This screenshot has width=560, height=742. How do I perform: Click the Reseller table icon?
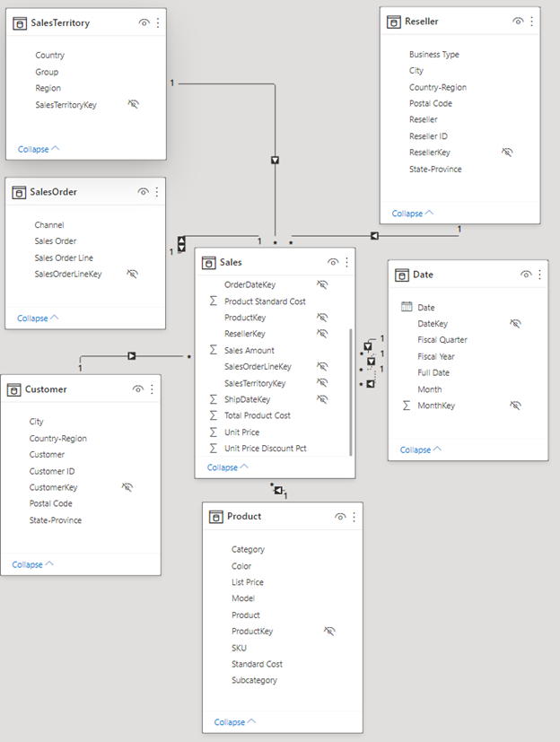(x=393, y=22)
